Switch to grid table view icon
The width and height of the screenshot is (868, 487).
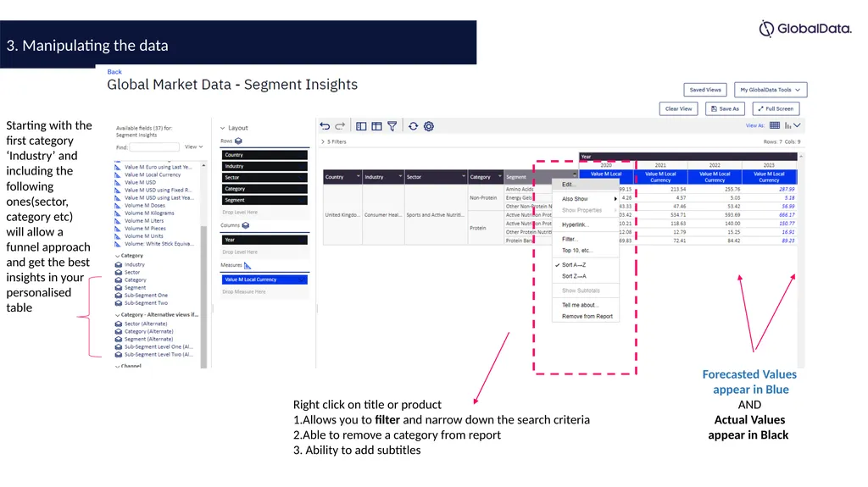775,125
